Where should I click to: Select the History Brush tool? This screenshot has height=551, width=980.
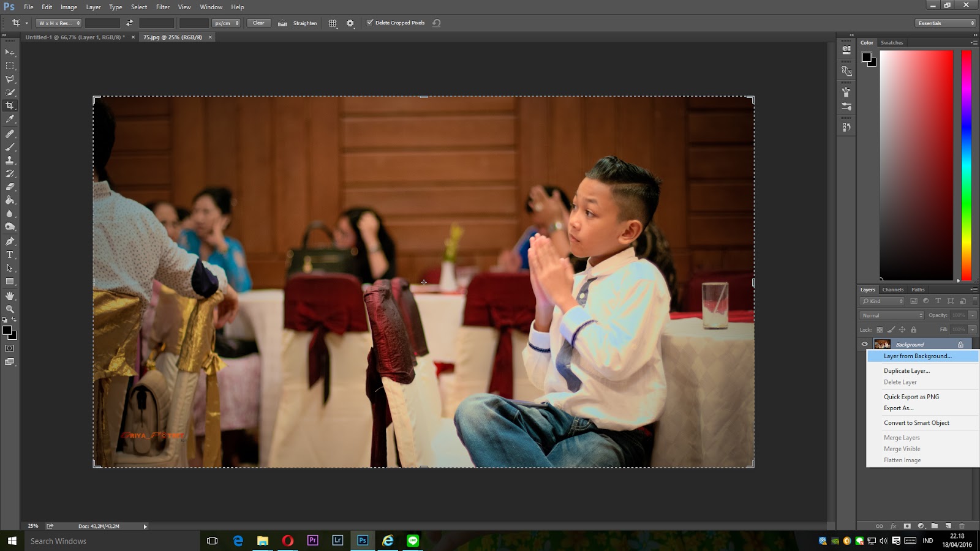10,174
